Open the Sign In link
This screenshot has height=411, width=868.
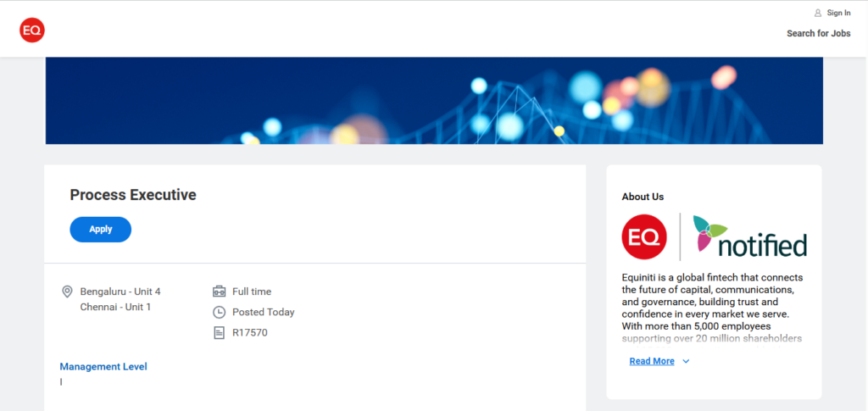[838, 13]
